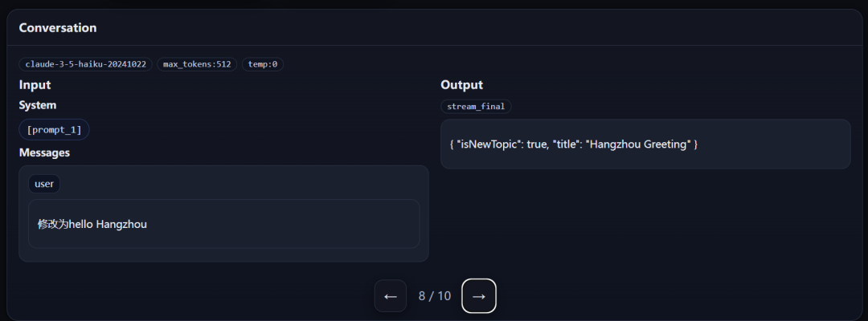Click the temp:0 parameter tag
868x321 pixels.
coord(263,64)
